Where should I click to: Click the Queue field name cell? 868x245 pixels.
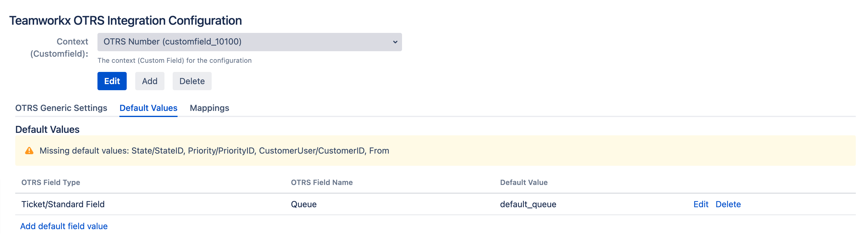point(304,204)
